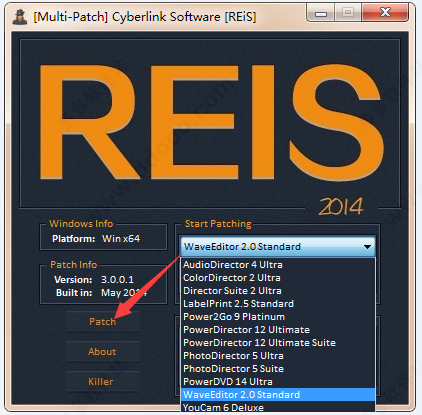Minimize the Multi-Patch window
Screen dimensions: 422x415
pyautogui.click(x=321, y=13)
